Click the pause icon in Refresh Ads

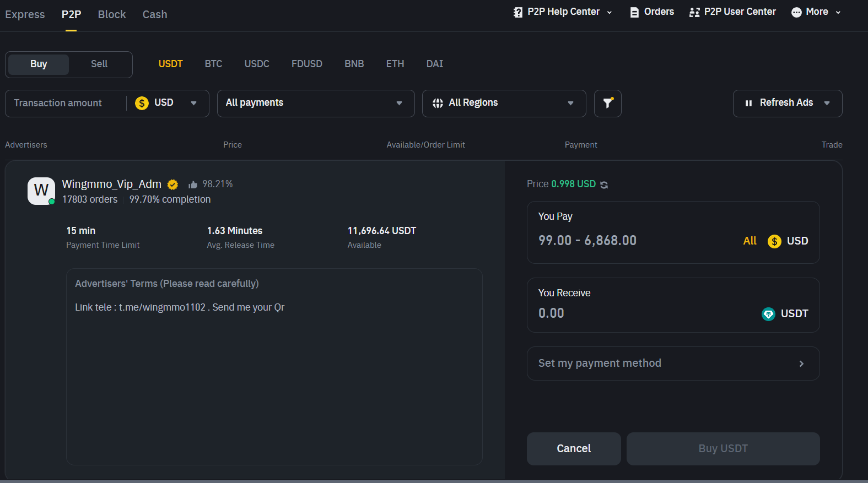point(748,103)
